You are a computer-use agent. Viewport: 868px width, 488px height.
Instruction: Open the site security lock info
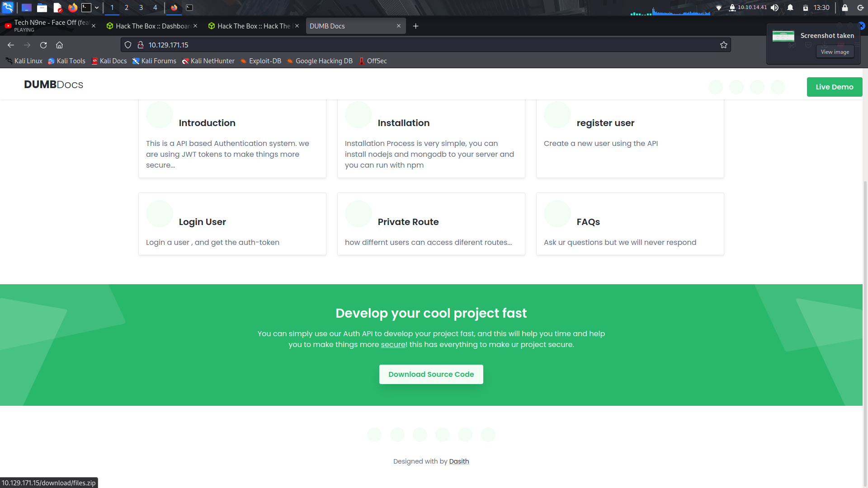[141, 45]
